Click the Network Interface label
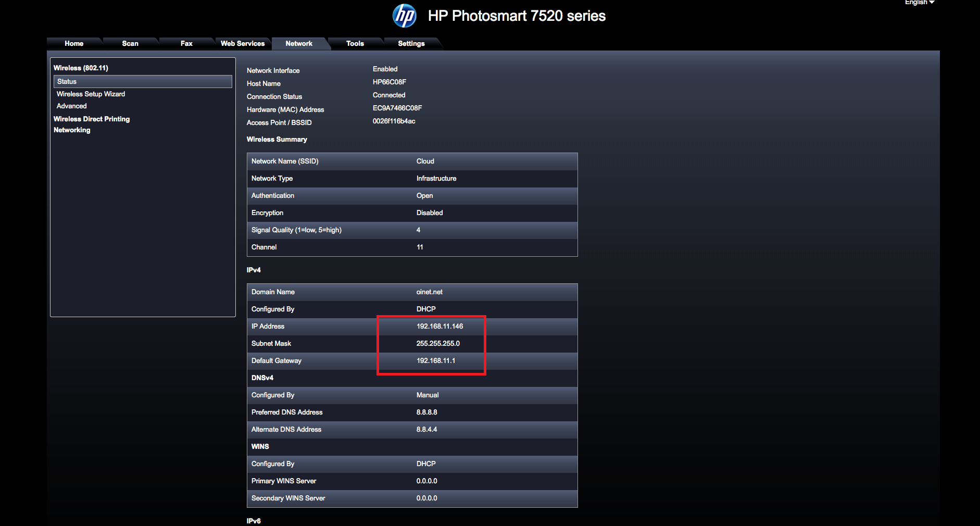The width and height of the screenshot is (980, 526). click(273, 71)
